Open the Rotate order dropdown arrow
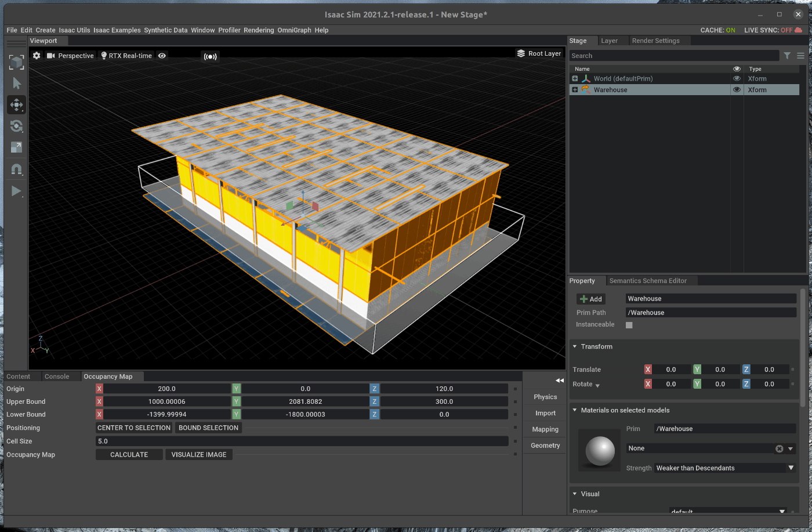812x532 pixels. pos(597,385)
